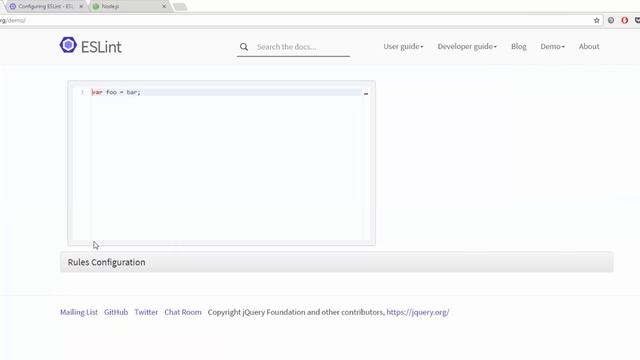
Task: Click the red Opera extension icon
Action: (624, 20)
